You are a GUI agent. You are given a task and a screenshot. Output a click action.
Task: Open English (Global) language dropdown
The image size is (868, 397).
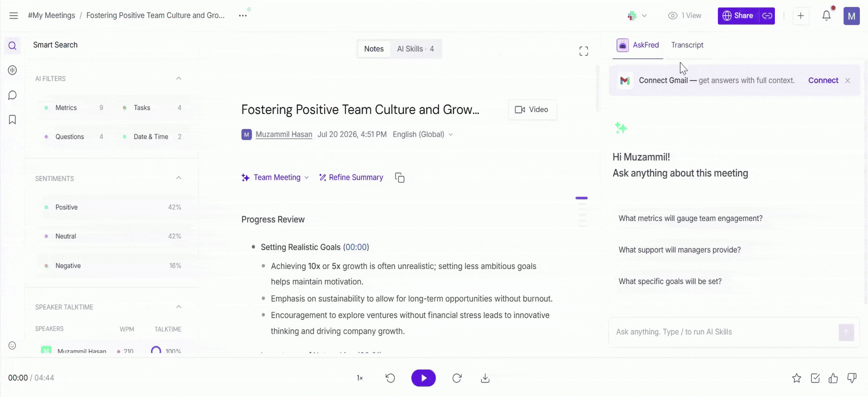coord(423,134)
